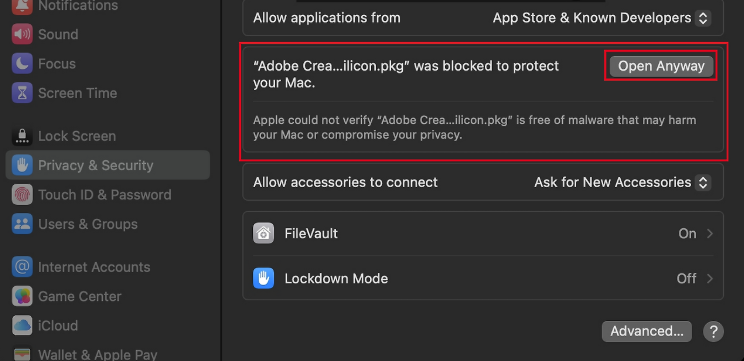The height and width of the screenshot is (361, 744).
Task: Click the Open Anyway button
Action: coord(661,66)
